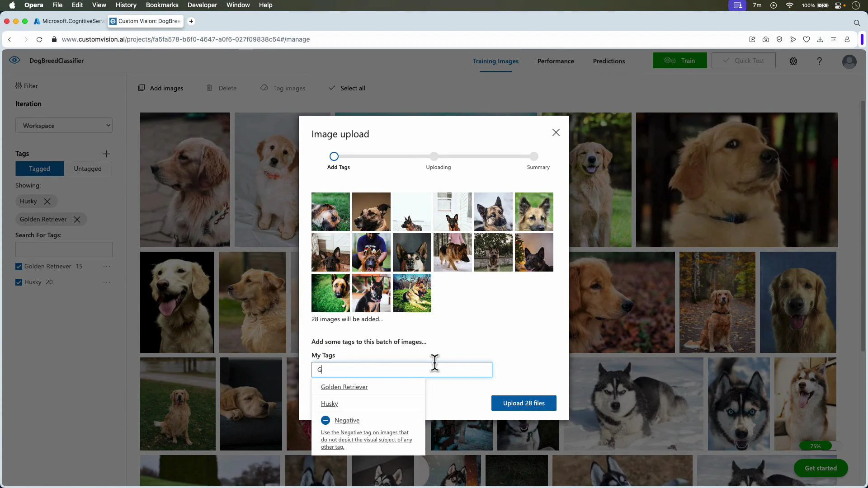Switch to Tagged images view
Viewport: 868px width, 488px height.
[x=40, y=169]
